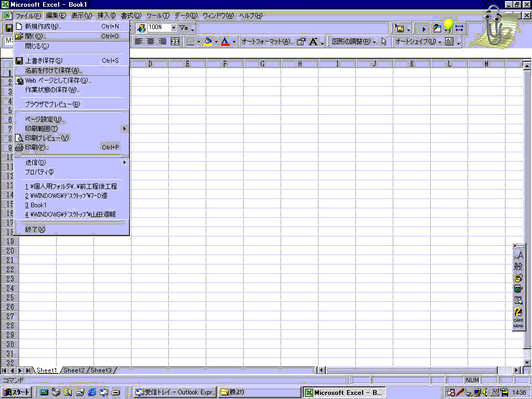Click the insert picture toolbar icon
The width and height of the screenshot is (532, 399).
pos(400,29)
